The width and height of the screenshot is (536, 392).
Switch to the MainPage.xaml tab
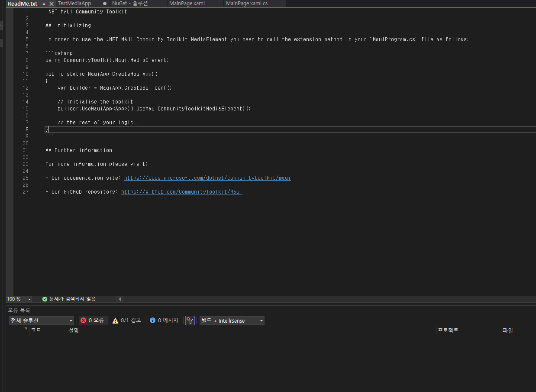[x=187, y=3]
